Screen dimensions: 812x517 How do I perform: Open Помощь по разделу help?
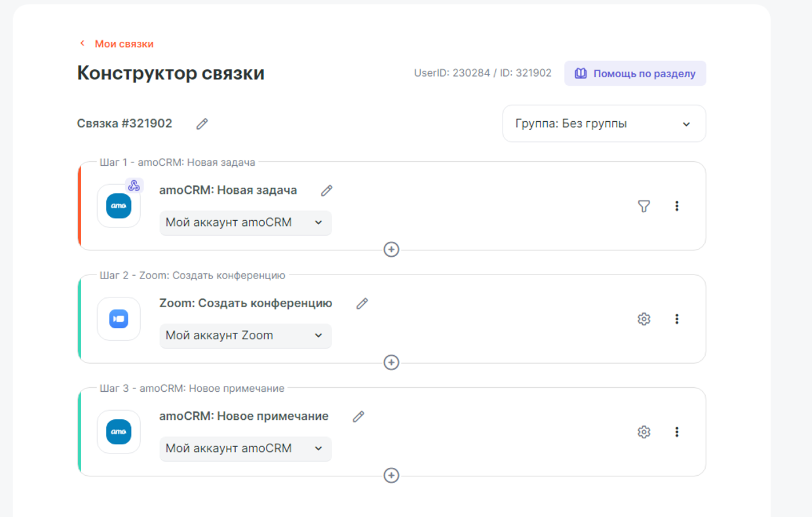[x=635, y=74]
